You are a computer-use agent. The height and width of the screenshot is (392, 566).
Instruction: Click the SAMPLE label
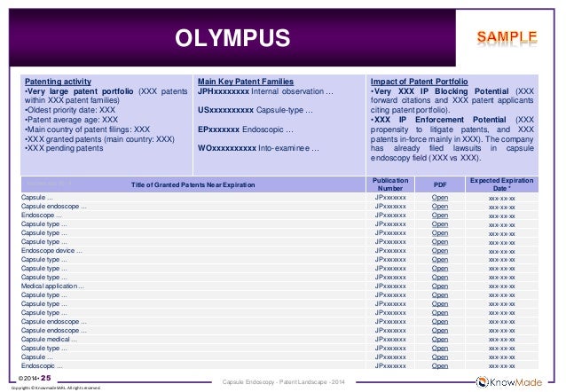(507, 37)
